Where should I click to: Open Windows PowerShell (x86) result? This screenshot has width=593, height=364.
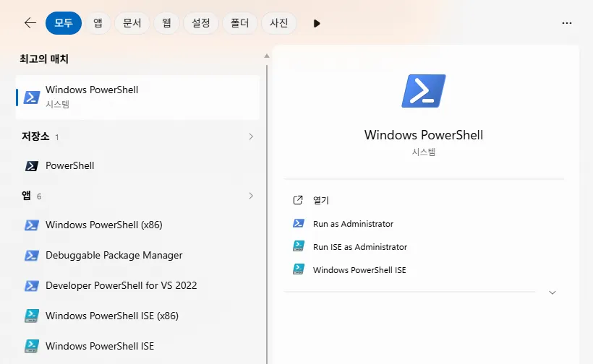click(137, 225)
